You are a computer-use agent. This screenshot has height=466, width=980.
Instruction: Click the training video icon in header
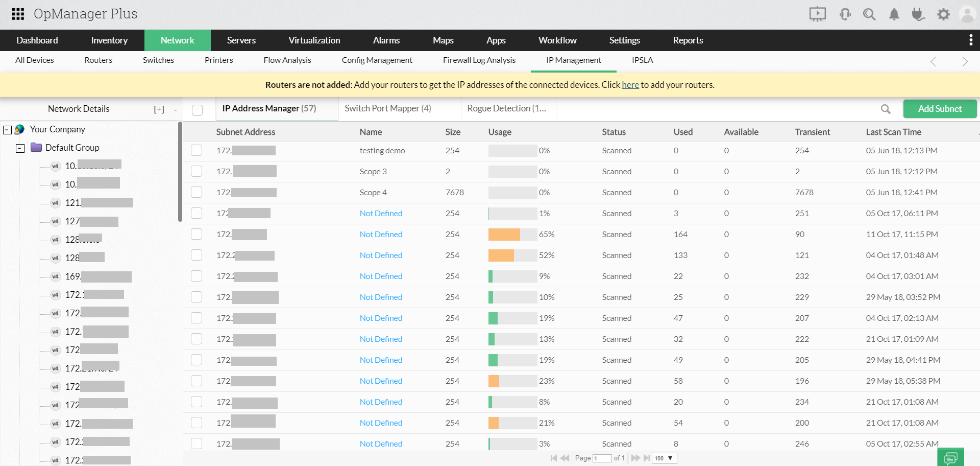[x=817, y=14]
